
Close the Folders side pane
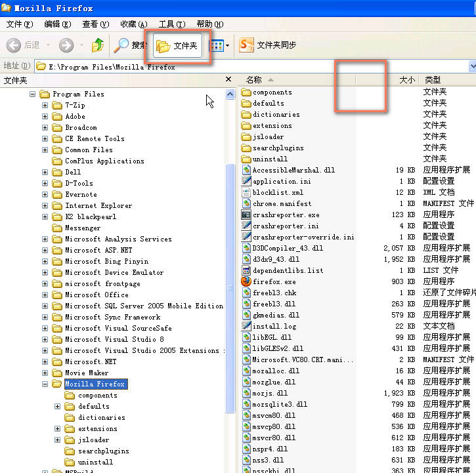click(228, 79)
